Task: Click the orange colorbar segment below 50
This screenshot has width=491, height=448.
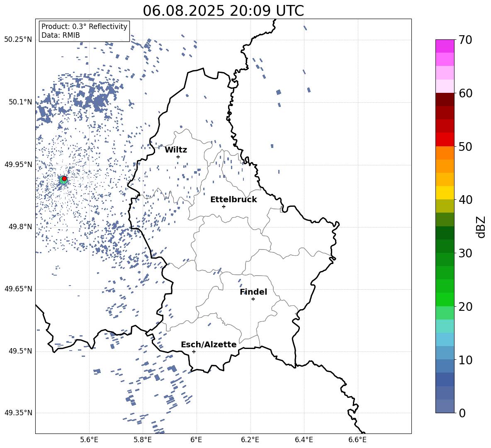Action: point(445,153)
